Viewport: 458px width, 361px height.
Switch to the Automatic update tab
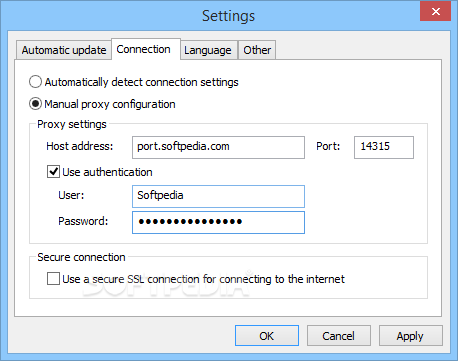64,50
